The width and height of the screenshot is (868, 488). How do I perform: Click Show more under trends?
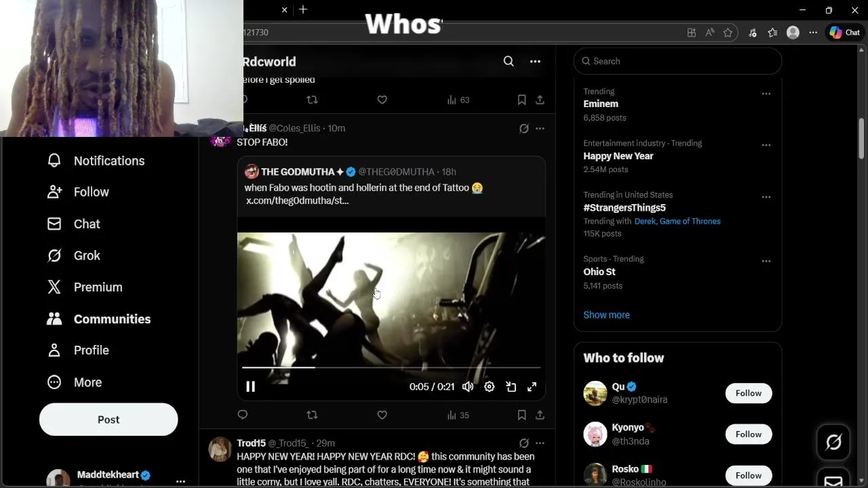coord(606,314)
